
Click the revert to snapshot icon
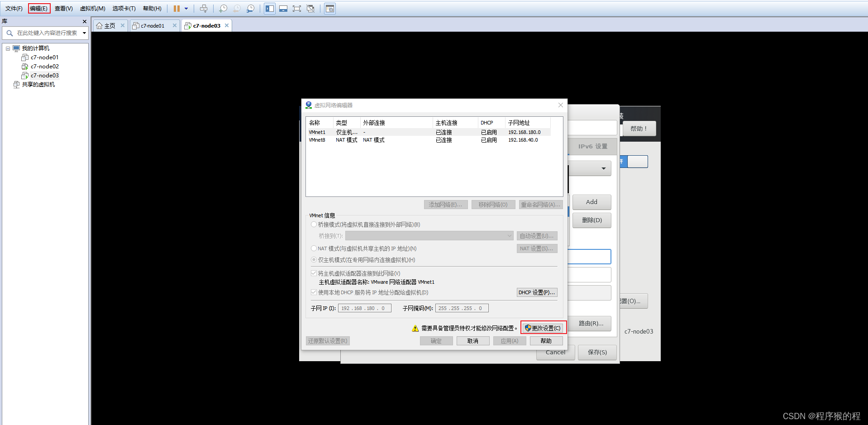click(x=237, y=9)
